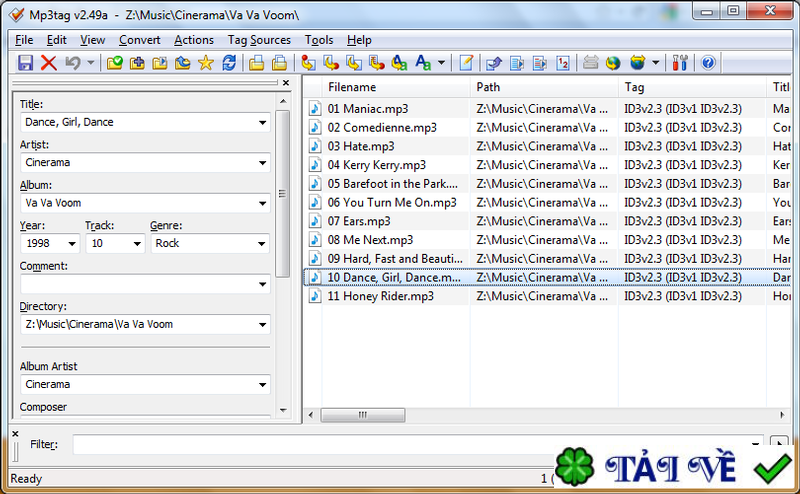The width and height of the screenshot is (800, 494).
Task: Click the file list scroll right arrow
Action: click(x=782, y=415)
